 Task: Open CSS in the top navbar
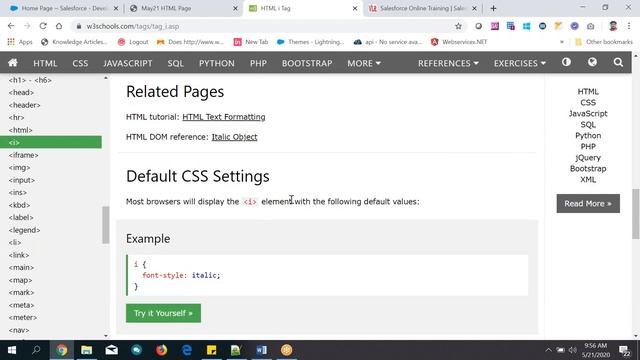click(x=80, y=63)
